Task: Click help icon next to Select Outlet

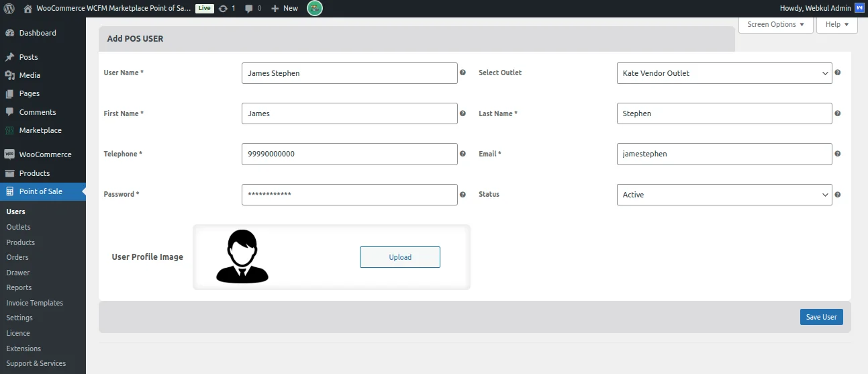Action: point(837,73)
